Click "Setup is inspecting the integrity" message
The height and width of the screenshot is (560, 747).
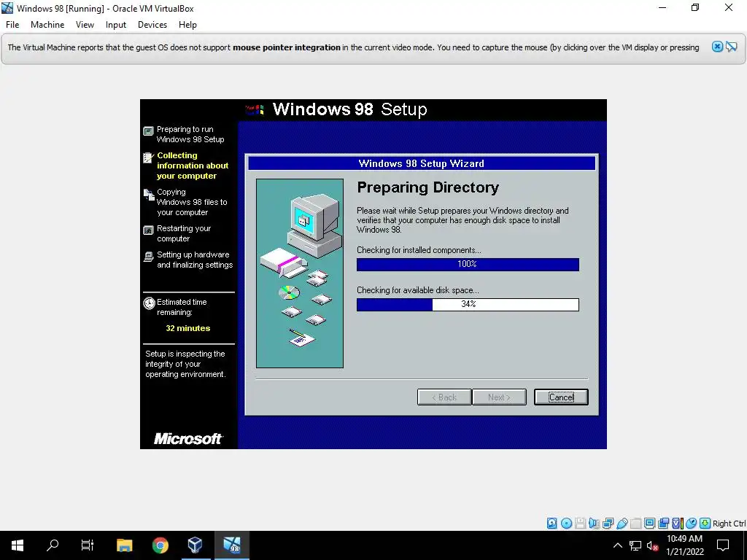click(x=185, y=364)
